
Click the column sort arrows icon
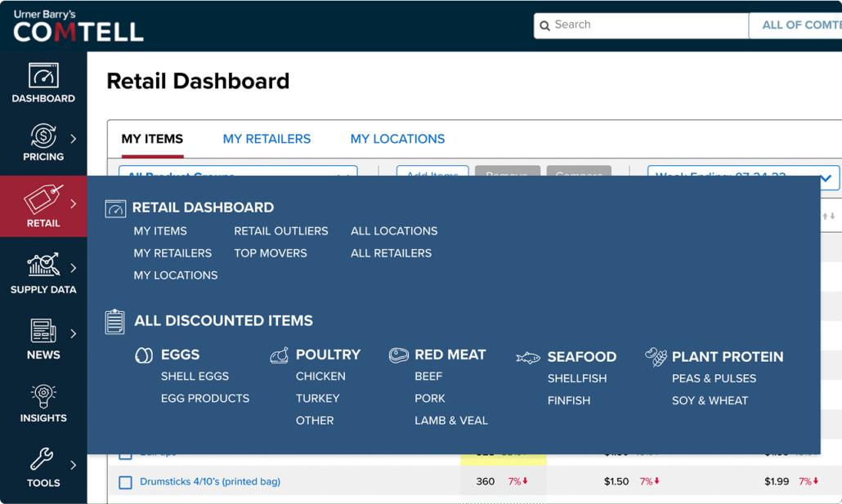click(x=829, y=216)
